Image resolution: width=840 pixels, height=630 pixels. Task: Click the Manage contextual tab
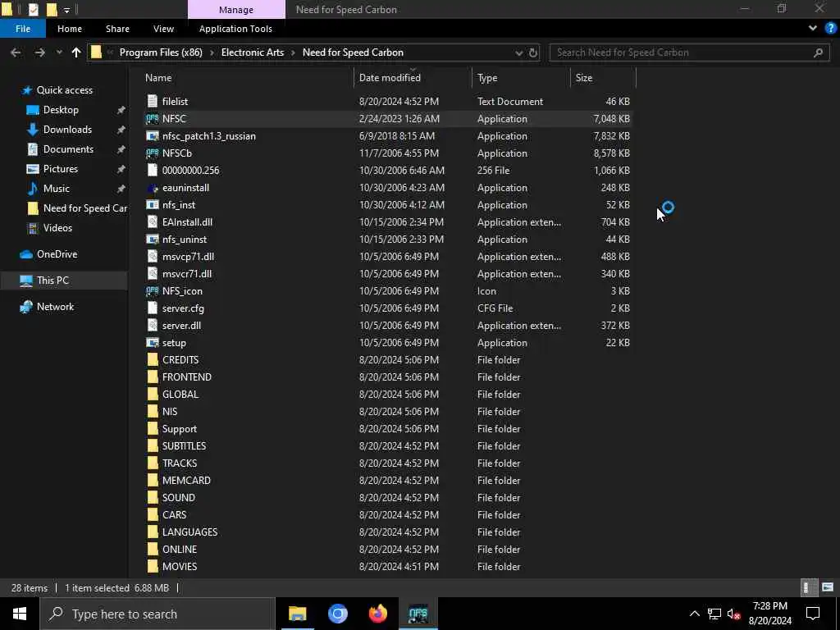[236, 10]
